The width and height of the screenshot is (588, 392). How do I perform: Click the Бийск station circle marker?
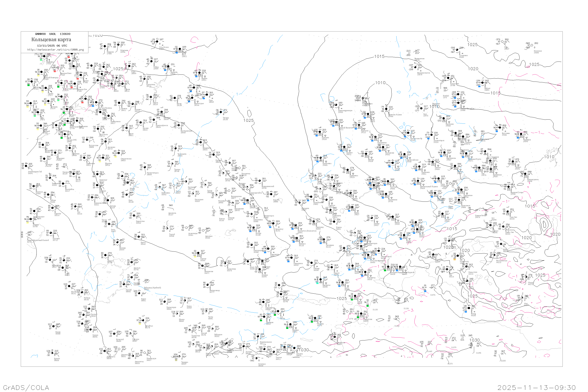point(393,217)
